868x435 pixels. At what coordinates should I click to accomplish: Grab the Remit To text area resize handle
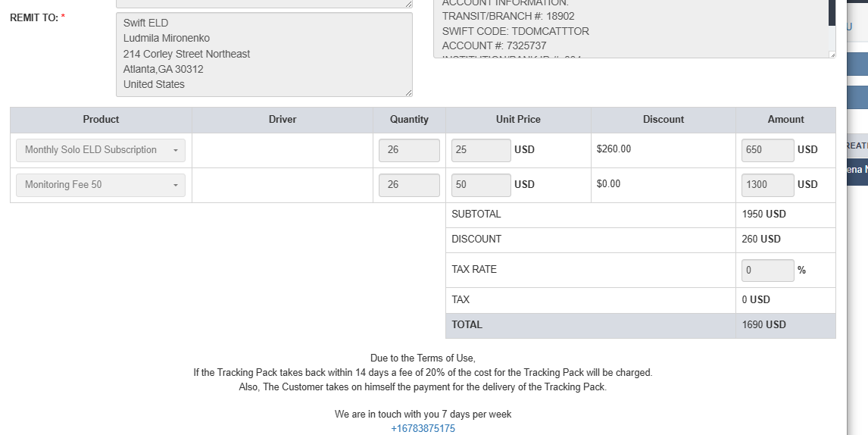pos(409,92)
